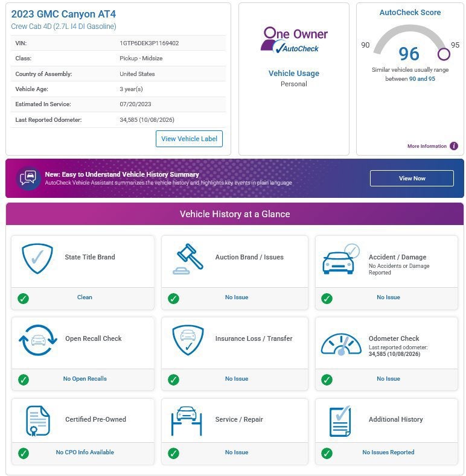Click the State Title Brand shield icon
This screenshot has width=466, height=476.
click(x=37, y=258)
